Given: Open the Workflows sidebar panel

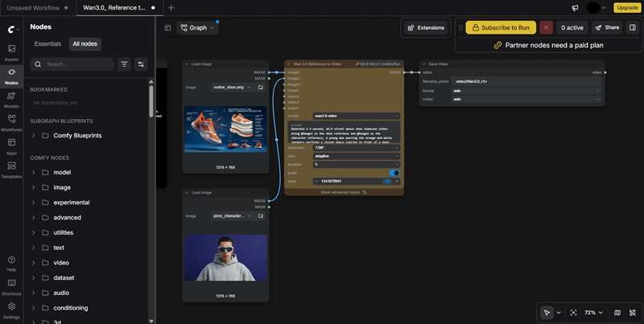Looking at the screenshot, I should 11,123.
